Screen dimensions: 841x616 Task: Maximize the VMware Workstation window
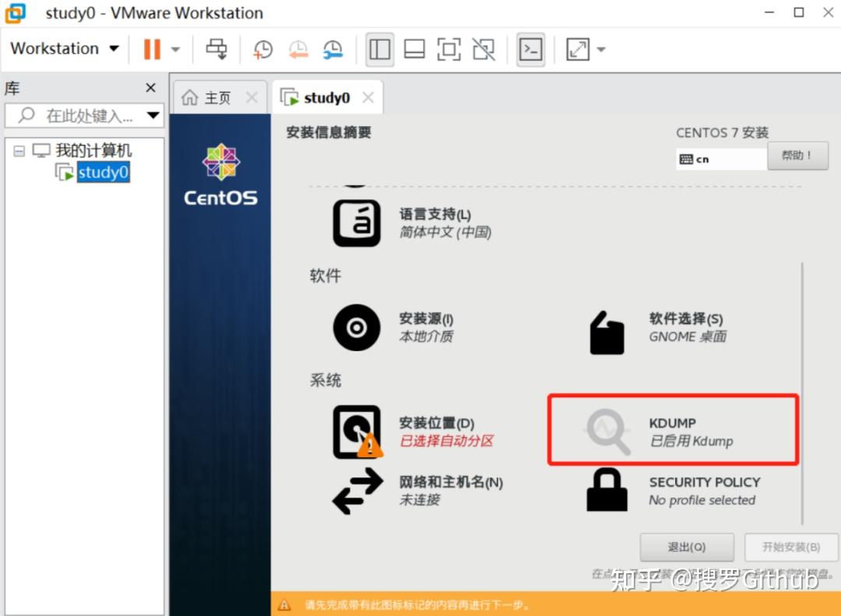pos(799,12)
